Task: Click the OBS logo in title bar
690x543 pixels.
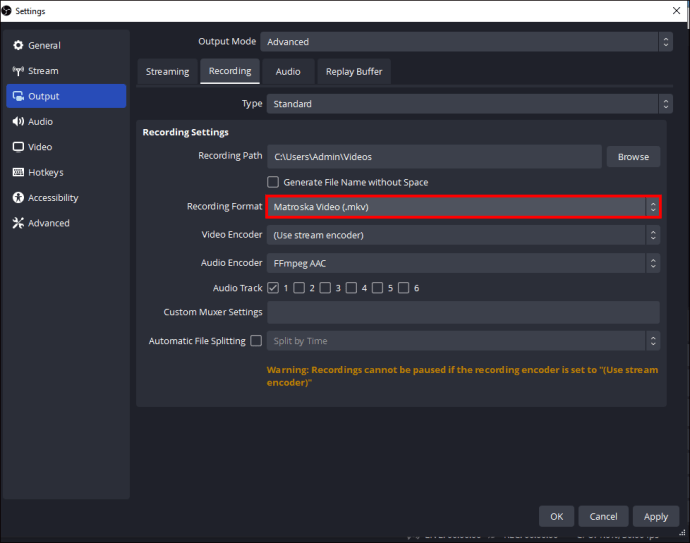Action: (7, 11)
